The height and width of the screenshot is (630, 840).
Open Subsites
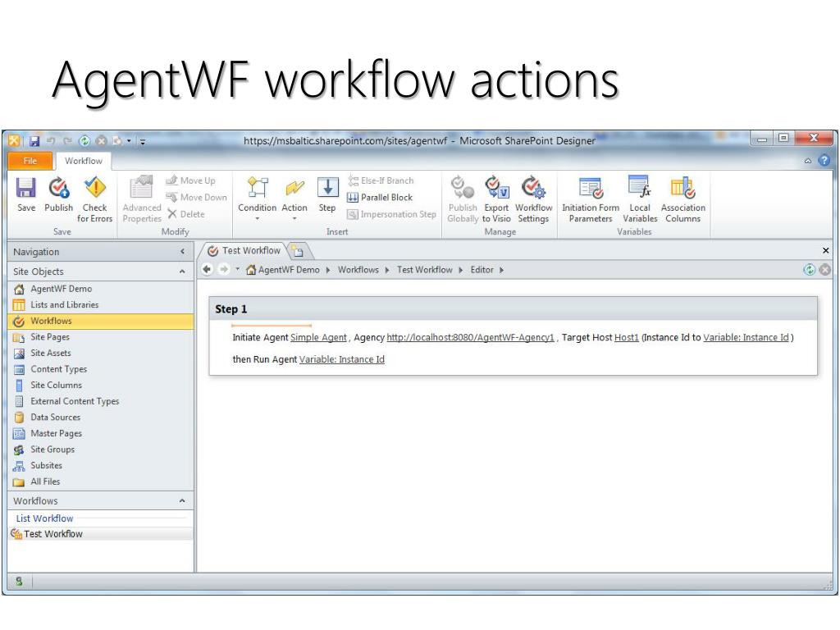(101, 466)
